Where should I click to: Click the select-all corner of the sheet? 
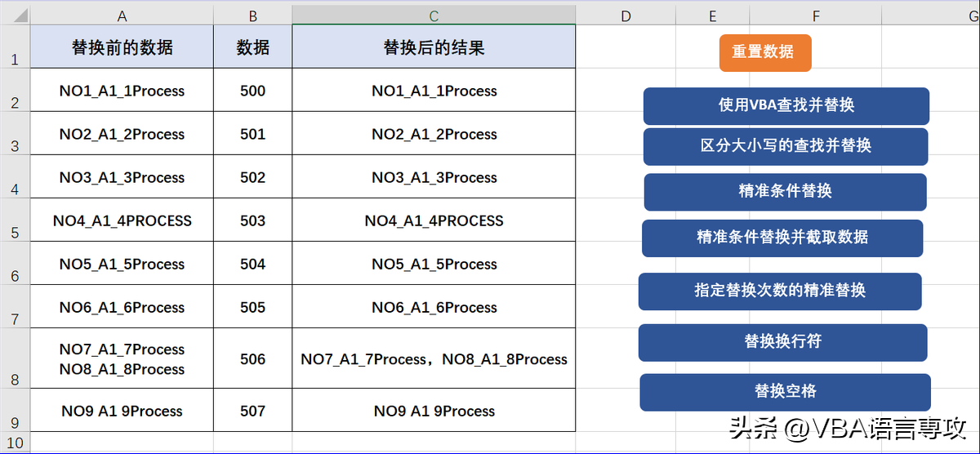tap(15, 16)
